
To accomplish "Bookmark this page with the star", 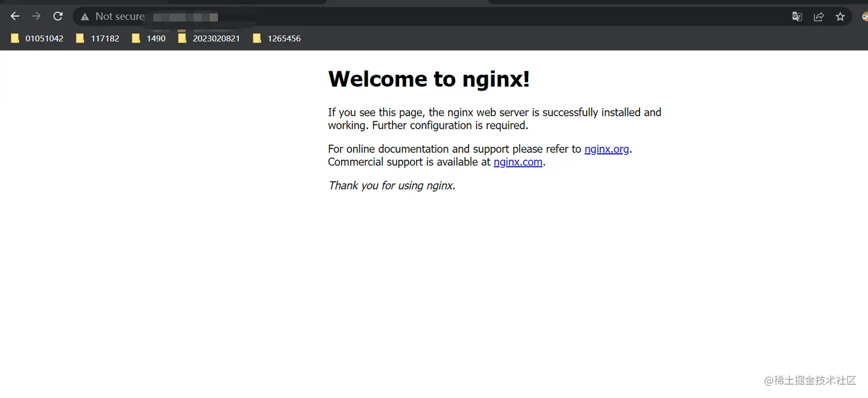I will coord(840,17).
